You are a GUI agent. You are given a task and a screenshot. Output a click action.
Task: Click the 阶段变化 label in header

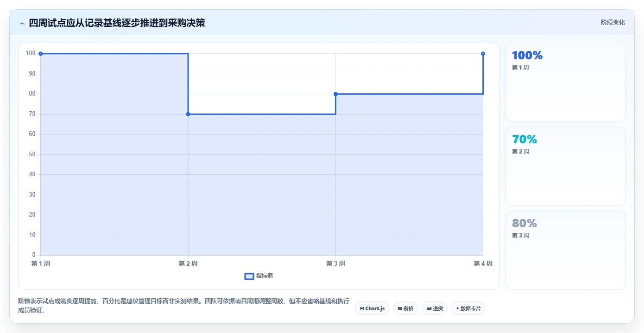click(x=613, y=22)
